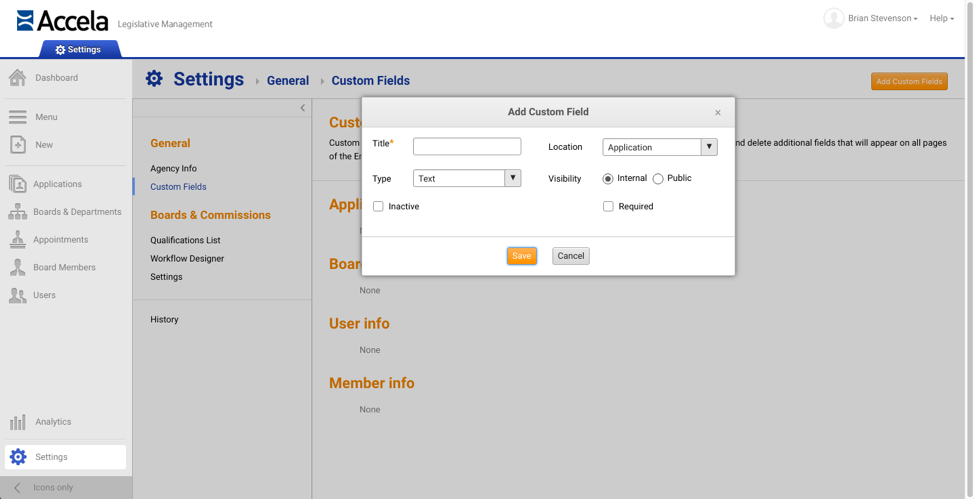This screenshot has width=974, height=499.
Task: Click the General section heading
Action: (x=170, y=144)
